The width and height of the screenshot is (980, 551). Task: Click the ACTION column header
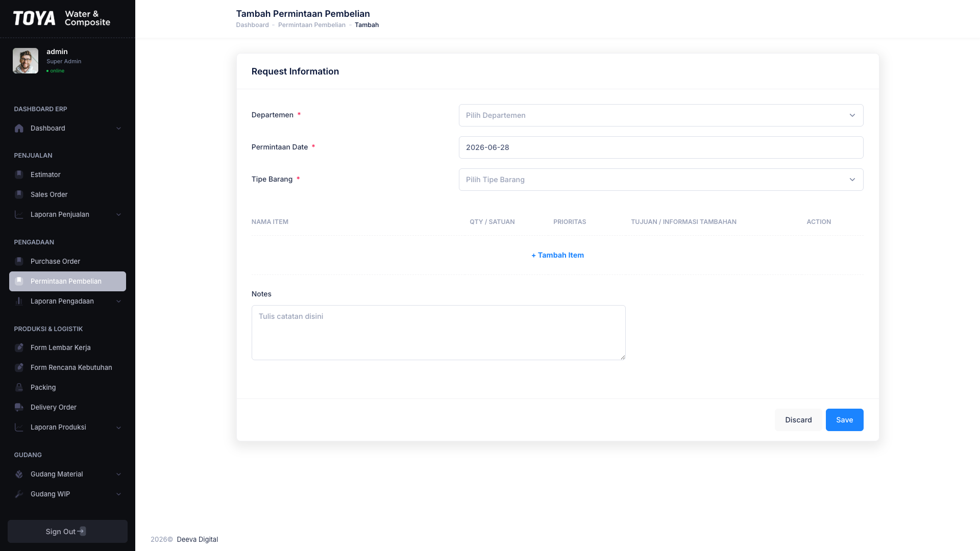(x=819, y=222)
